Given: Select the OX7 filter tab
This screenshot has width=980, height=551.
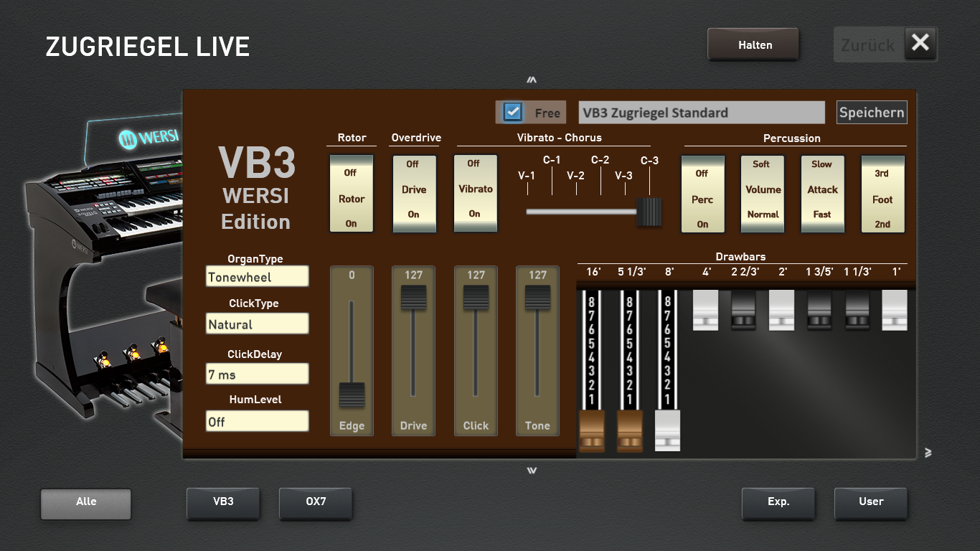Looking at the screenshot, I should (316, 503).
